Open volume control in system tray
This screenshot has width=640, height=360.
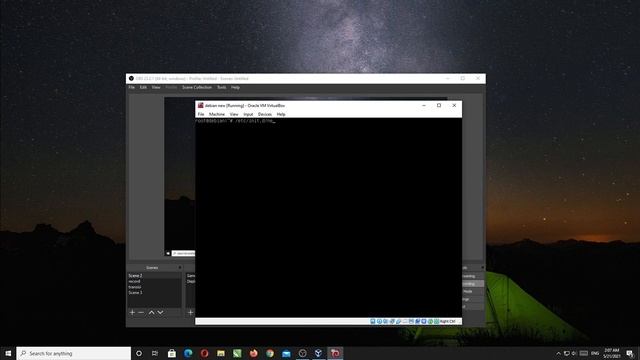pos(574,353)
